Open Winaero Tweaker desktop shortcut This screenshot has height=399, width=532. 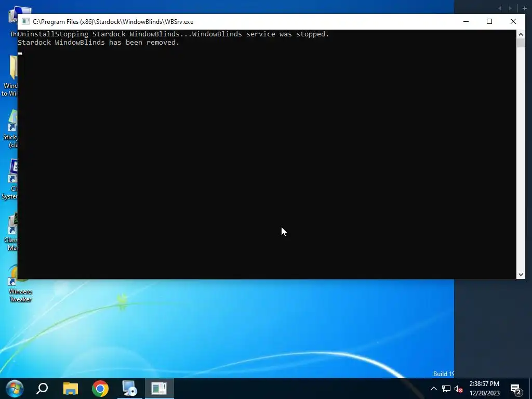[20, 284]
